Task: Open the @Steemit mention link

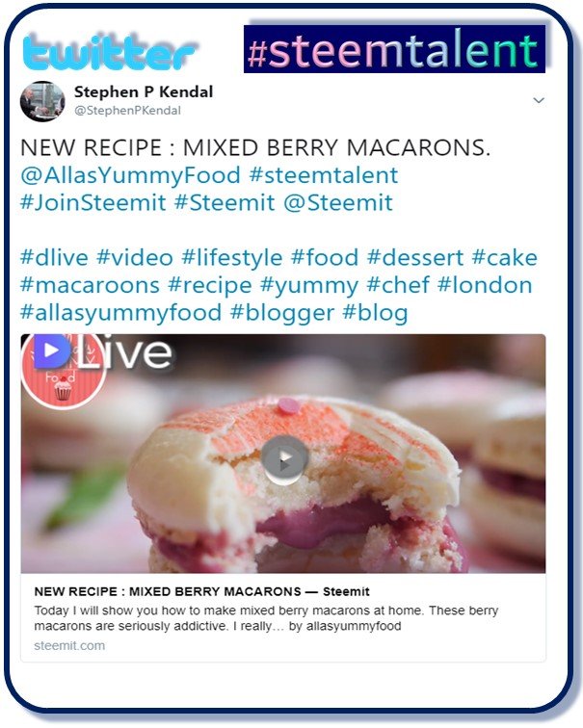Action: (x=338, y=203)
